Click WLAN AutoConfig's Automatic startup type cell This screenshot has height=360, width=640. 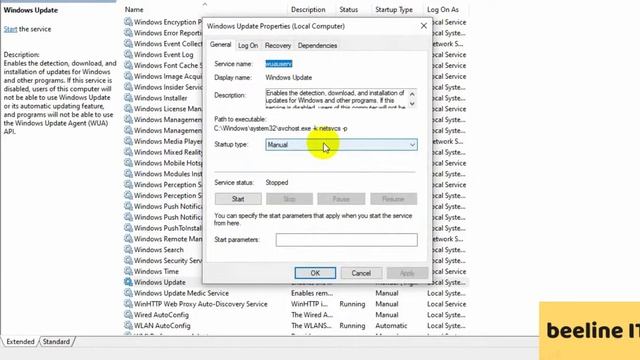(391, 325)
